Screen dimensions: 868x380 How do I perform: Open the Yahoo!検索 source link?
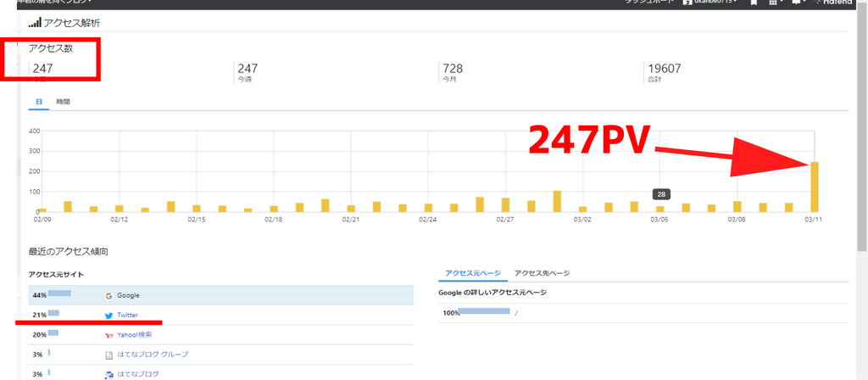(x=135, y=335)
